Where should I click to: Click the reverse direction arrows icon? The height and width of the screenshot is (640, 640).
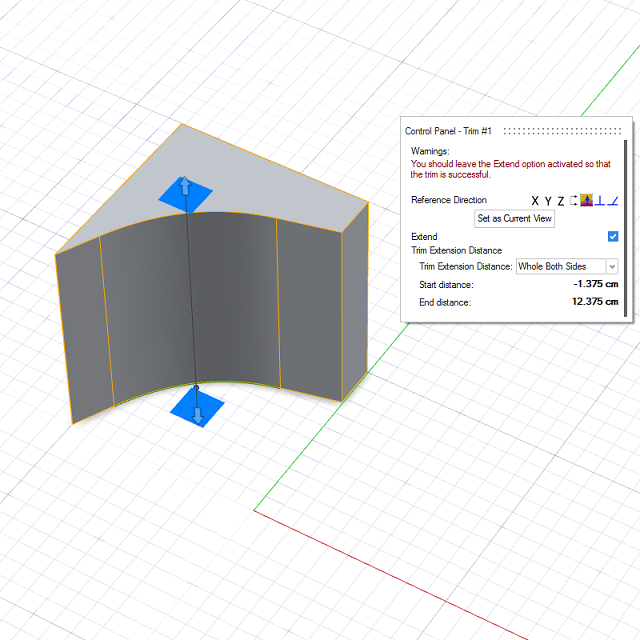(x=574, y=200)
